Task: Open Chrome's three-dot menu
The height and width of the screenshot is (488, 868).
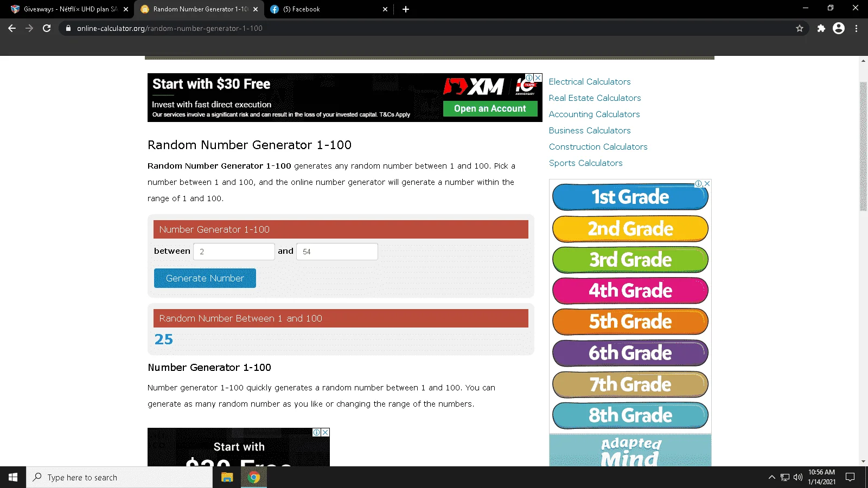Action: 856,28
